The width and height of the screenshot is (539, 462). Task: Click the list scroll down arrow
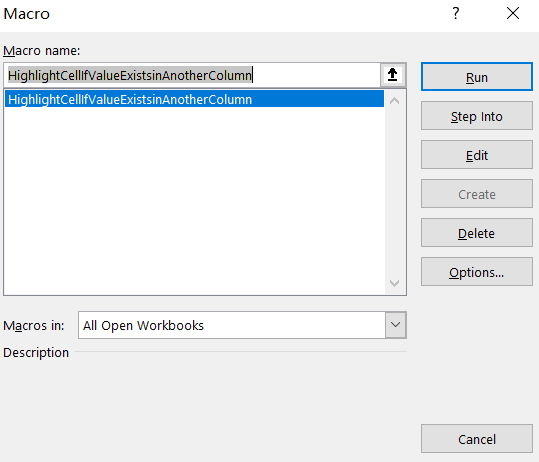click(x=395, y=283)
